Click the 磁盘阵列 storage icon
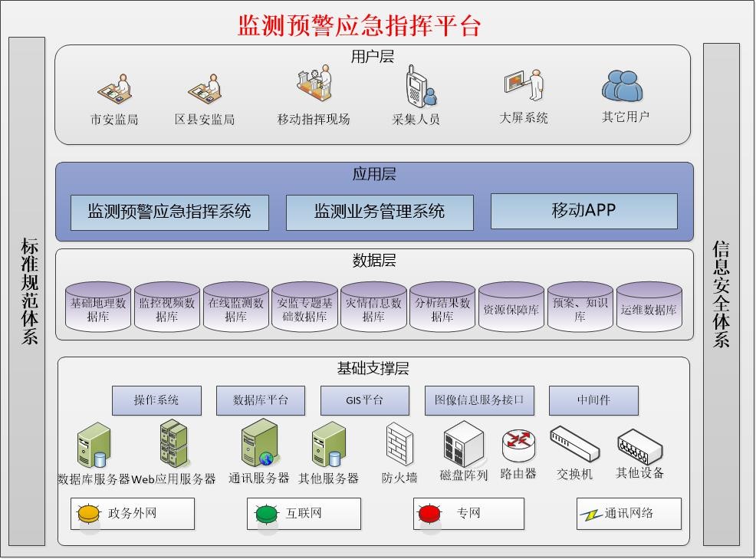This screenshot has width=756, height=559. (463, 443)
